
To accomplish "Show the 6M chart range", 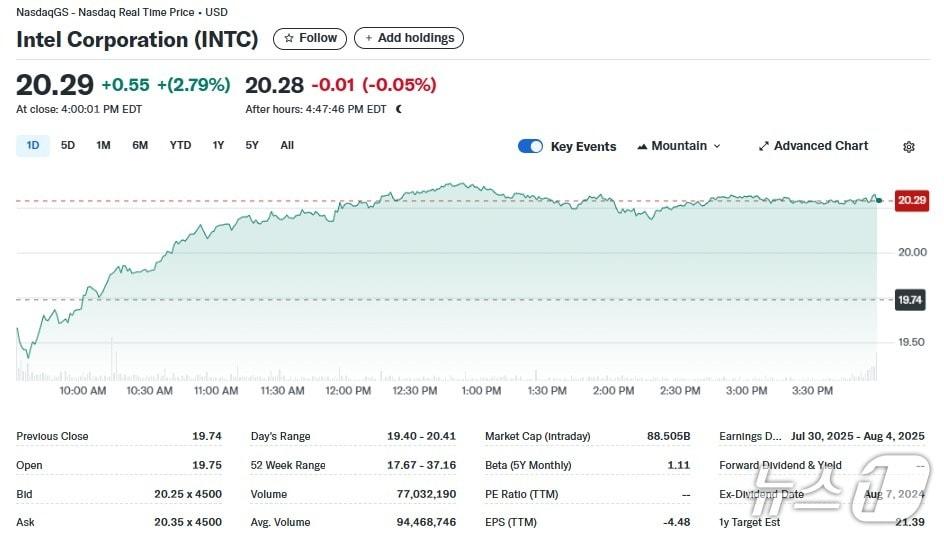I will click(x=140, y=145).
